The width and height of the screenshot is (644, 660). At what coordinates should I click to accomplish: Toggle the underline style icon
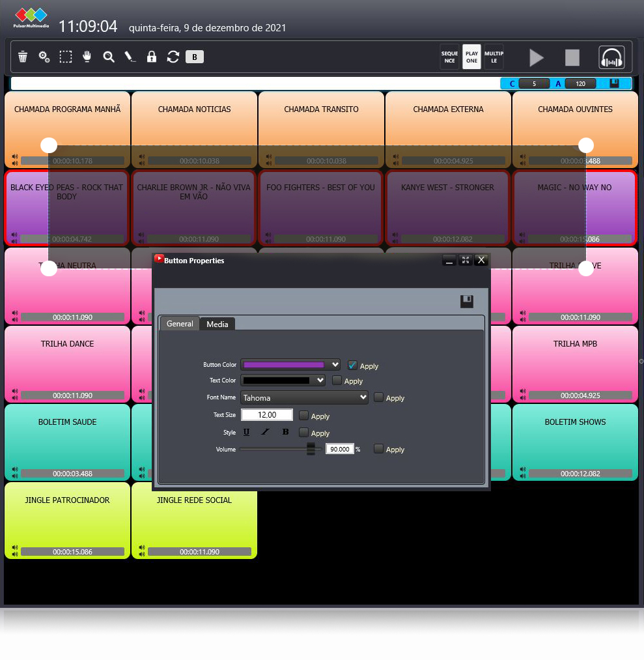pyautogui.click(x=247, y=432)
